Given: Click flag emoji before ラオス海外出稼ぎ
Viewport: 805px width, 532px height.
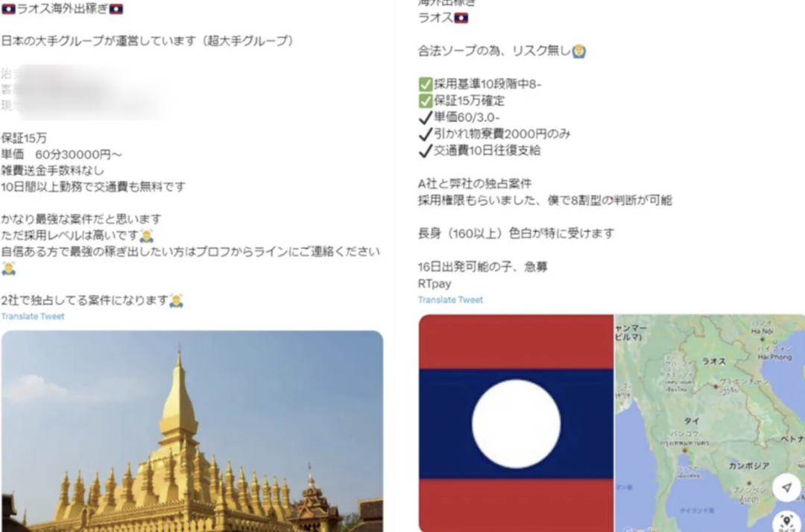Looking at the screenshot, I should 8,9.
